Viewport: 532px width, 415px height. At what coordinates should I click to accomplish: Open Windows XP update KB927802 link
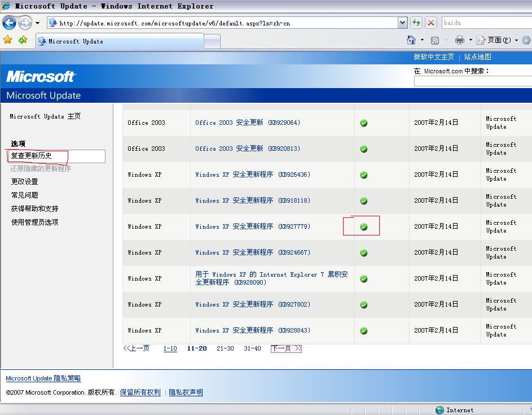pyautogui.click(x=253, y=305)
